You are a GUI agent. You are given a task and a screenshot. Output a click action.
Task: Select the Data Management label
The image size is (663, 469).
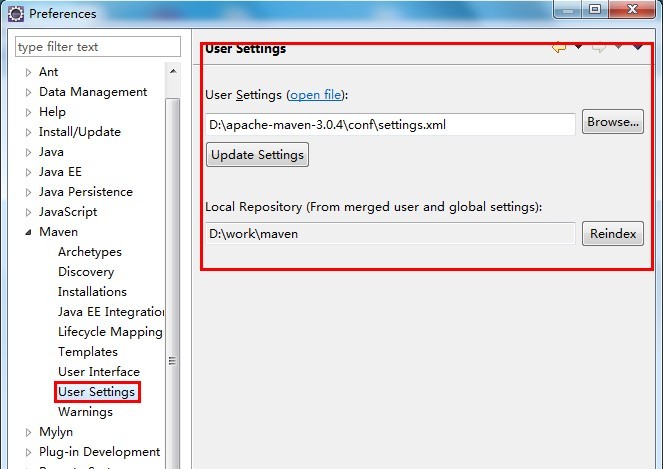(x=93, y=92)
